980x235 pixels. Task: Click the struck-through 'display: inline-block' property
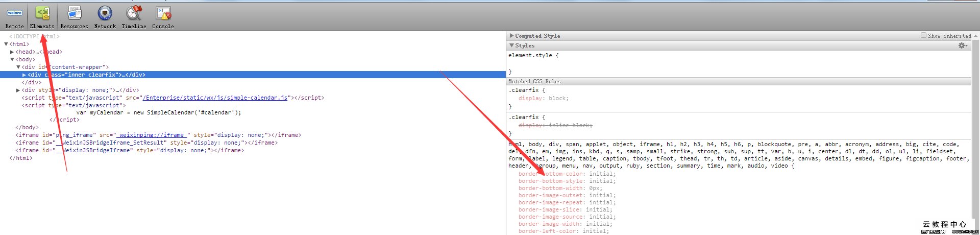click(555, 125)
